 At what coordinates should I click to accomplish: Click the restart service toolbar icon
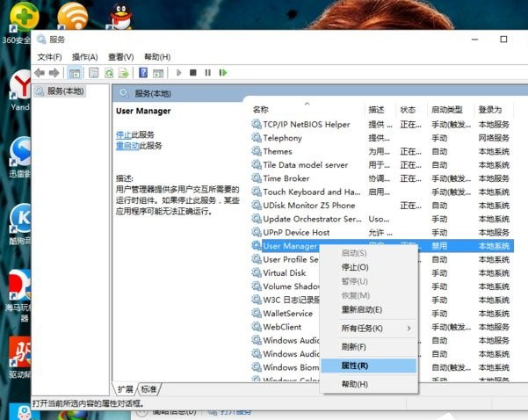click(x=223, y=73)
